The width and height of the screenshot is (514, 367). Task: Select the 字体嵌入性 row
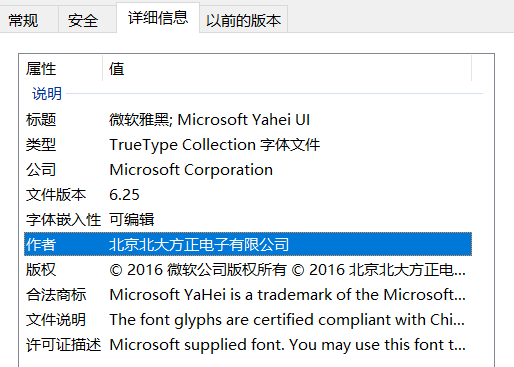pyautogui.click(x=248, y=220)
